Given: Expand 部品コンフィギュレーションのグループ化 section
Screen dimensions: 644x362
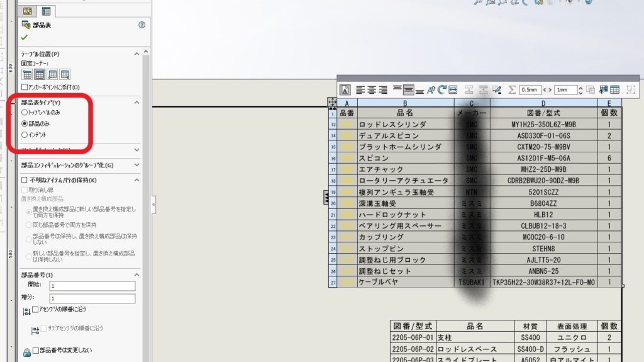Looking at the screenshot, I should [x=137, y=165].
